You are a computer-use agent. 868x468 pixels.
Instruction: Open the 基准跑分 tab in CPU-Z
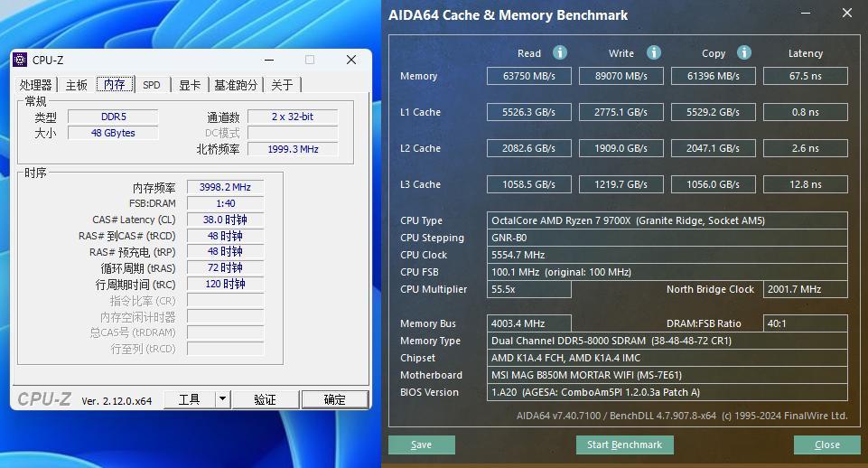(x=236, y=85)
